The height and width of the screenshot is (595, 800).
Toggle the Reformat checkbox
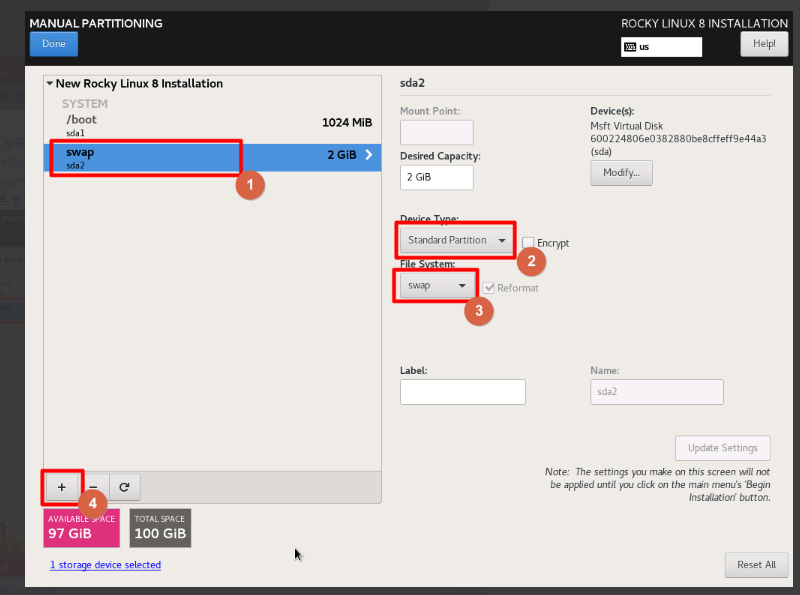pos(489,288)
